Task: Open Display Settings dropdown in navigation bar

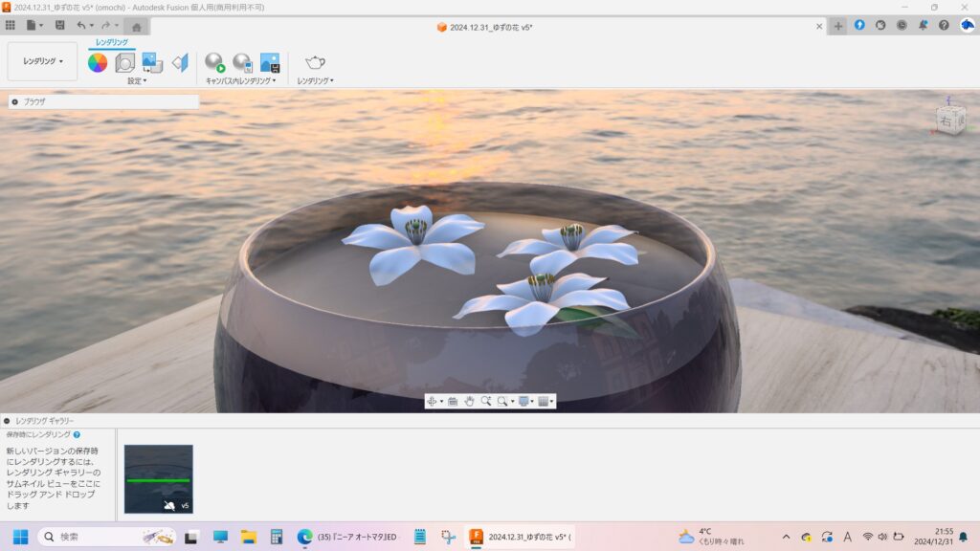Action: click(x=525, y=402)
